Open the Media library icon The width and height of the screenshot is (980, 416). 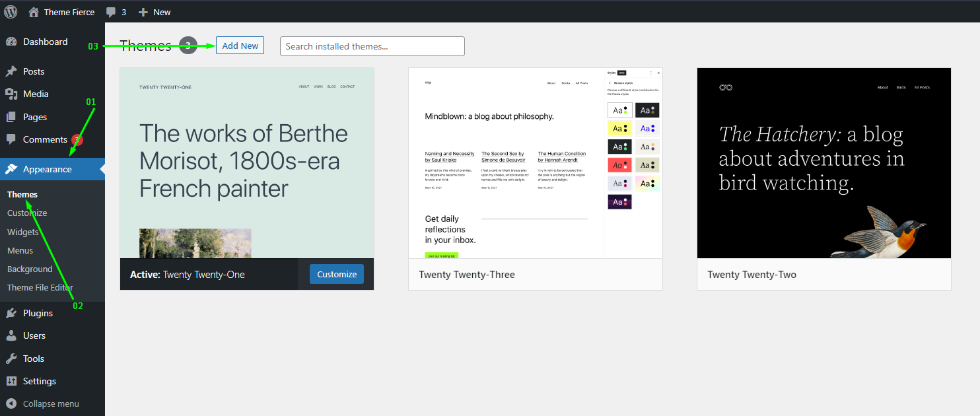(11, 94)
